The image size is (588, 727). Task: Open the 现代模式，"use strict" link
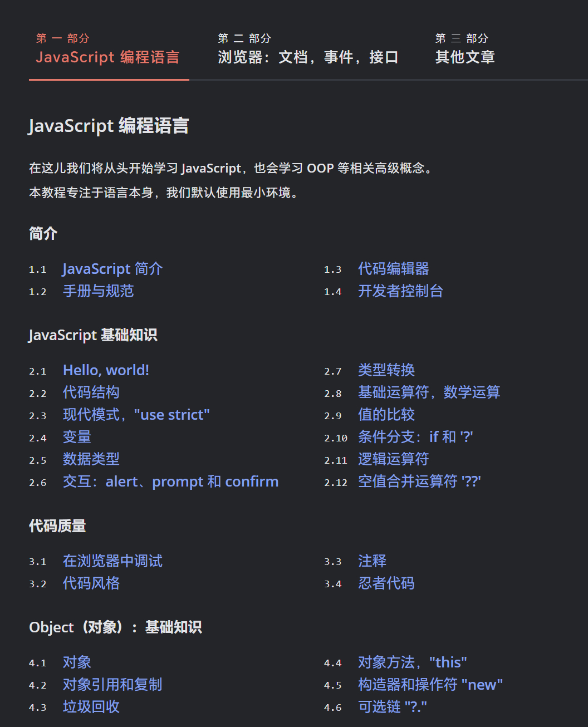pos(136,415)
